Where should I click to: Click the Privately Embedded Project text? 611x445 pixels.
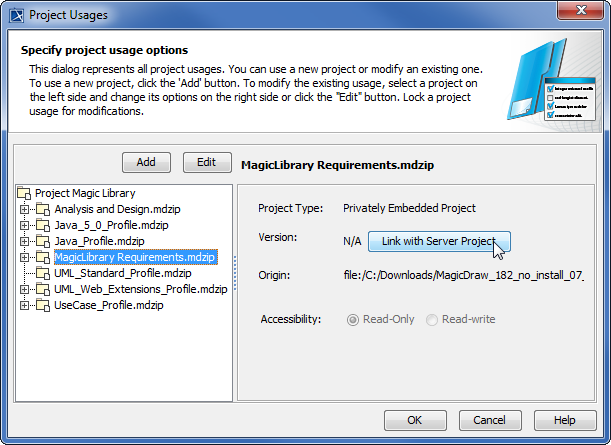(409, 208)
